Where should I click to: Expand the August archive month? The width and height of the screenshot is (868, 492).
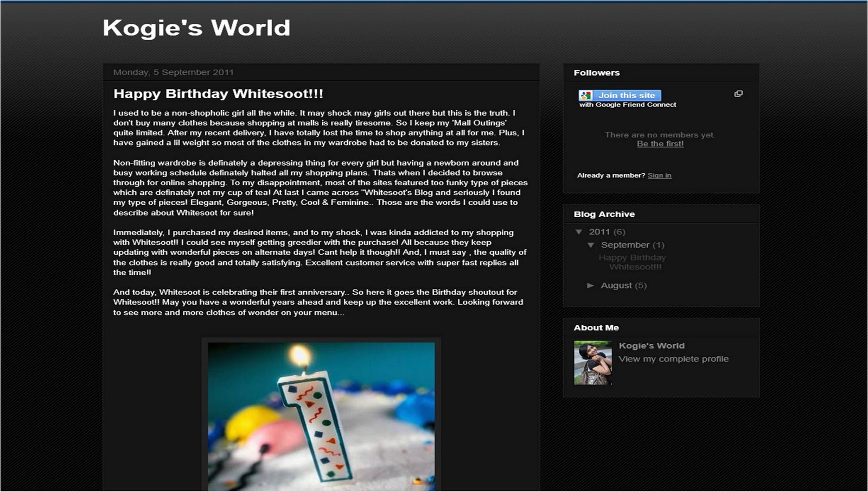[591, 286]
